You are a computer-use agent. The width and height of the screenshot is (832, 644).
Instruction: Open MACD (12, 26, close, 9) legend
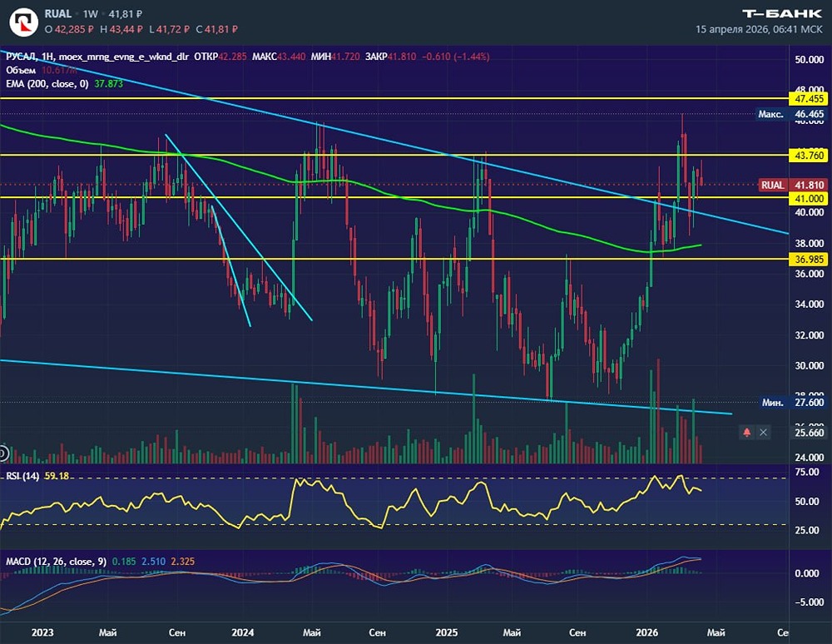57,562
